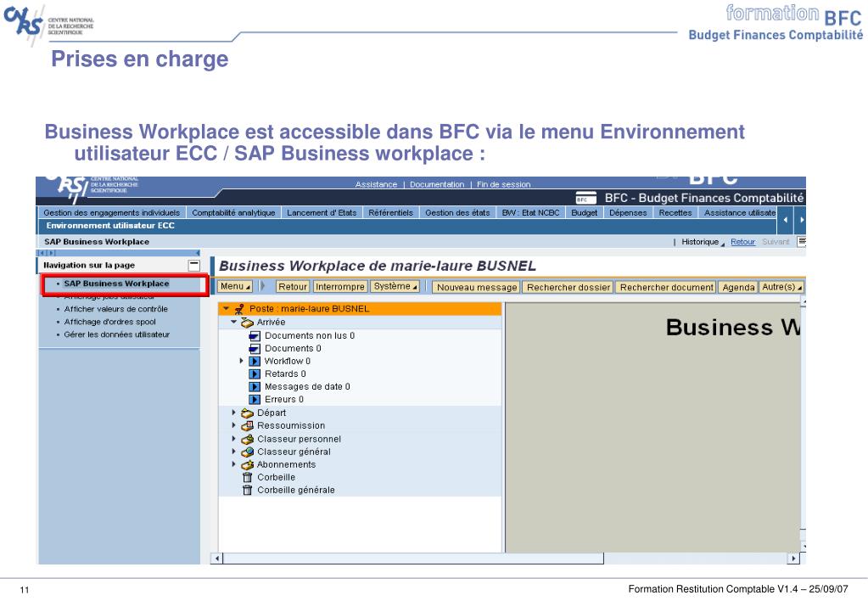Screen dimensions: 868x601
Task: Open the Lancement d'Etats tab
Action: click(322, 213)
